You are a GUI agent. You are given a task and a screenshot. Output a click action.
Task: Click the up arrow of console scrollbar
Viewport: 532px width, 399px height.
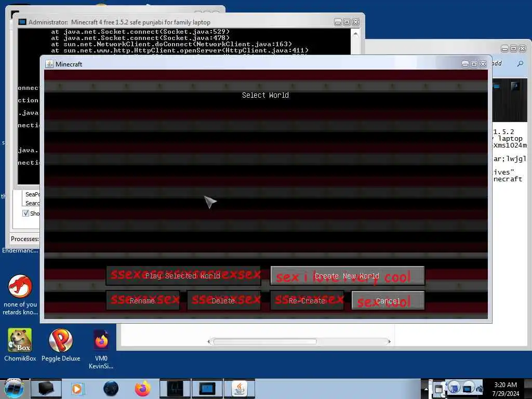point(355,34)
